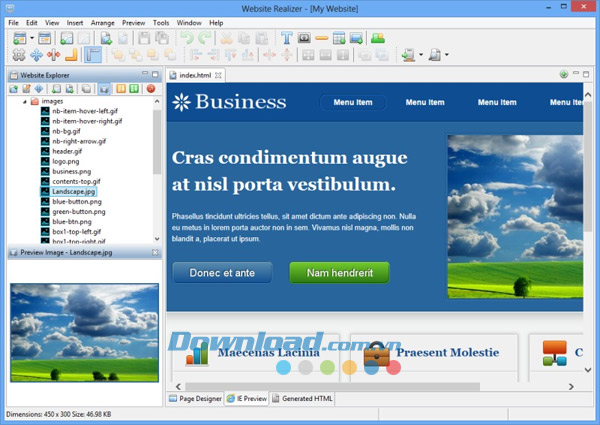Insert a horizontal line with orange bar icon

(x=322, y=38)
